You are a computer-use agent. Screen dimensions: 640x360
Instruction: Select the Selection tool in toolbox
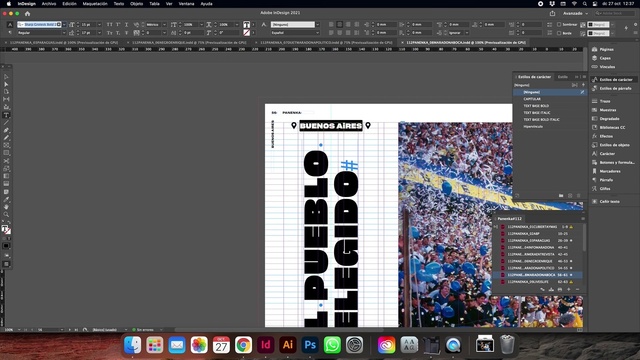(6, 77)
